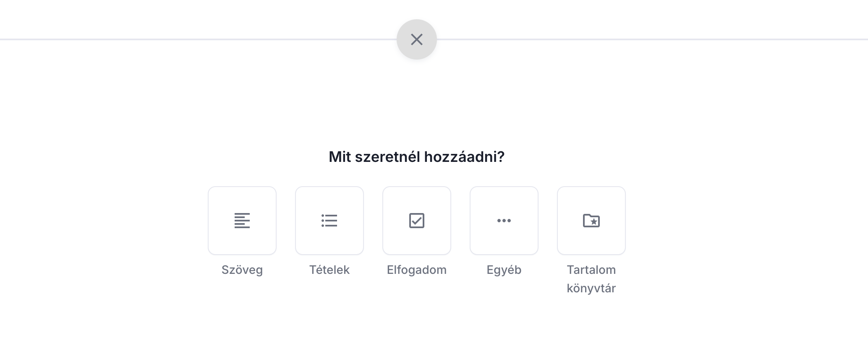Click the Szöveg label text

point(242,270)
